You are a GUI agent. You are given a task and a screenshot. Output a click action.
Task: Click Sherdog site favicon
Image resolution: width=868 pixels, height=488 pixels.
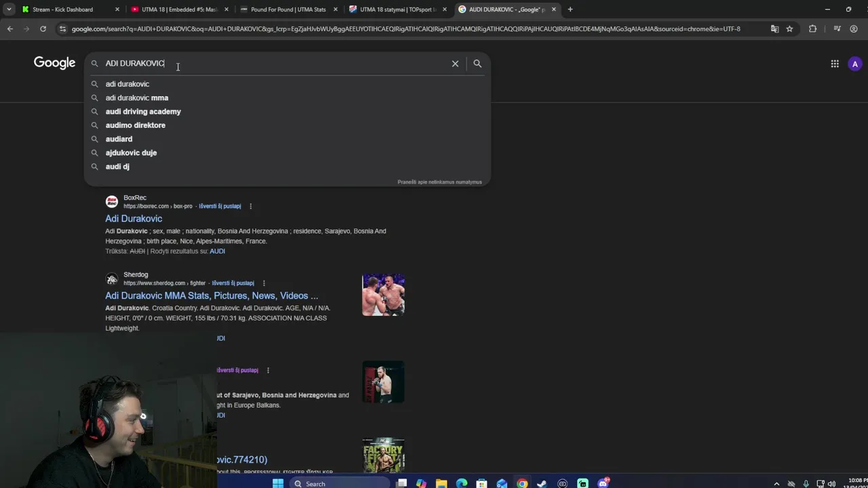[x=112, y=279]
